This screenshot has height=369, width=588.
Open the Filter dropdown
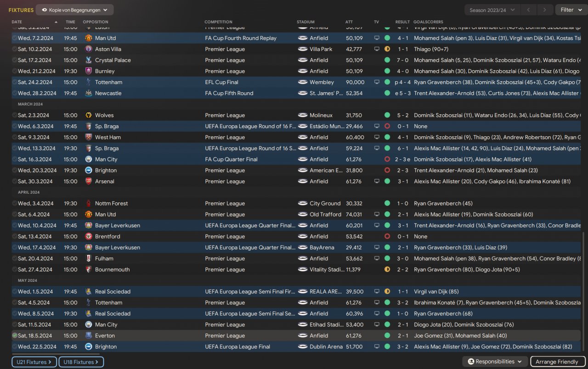click(571, 10)
